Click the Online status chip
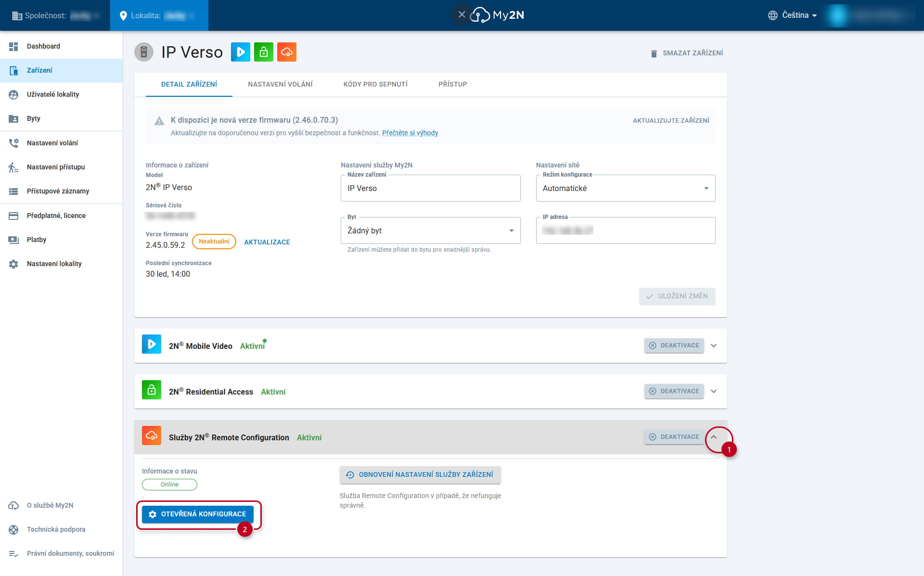 [x=169, y=485]
